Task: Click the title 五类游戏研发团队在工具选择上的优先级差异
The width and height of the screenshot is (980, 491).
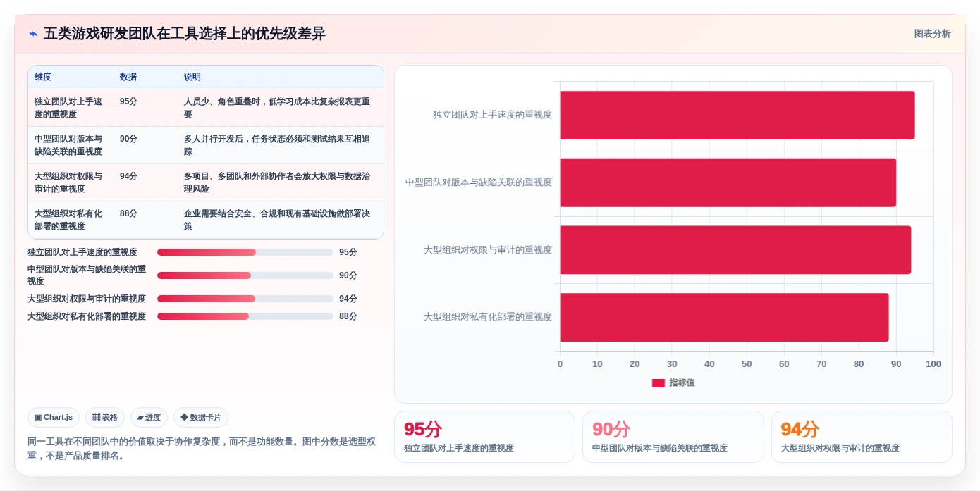Action: [185, 34]
